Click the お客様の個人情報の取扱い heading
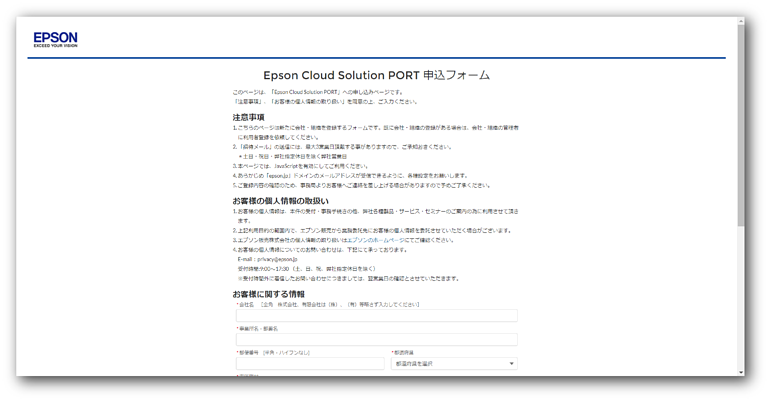The height and width of the screenshot is (401, 769). (280, 201)
